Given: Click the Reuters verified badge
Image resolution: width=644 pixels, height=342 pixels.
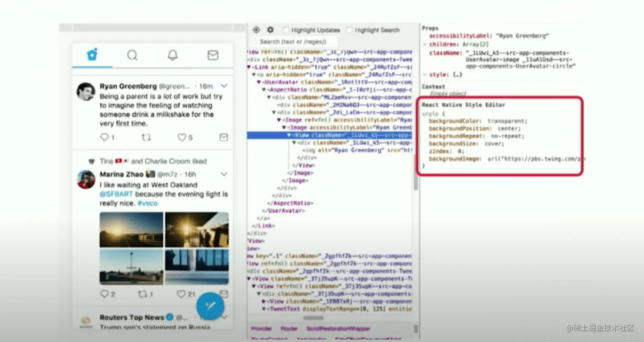Looking at the screenshot, I should click(170, 317).
